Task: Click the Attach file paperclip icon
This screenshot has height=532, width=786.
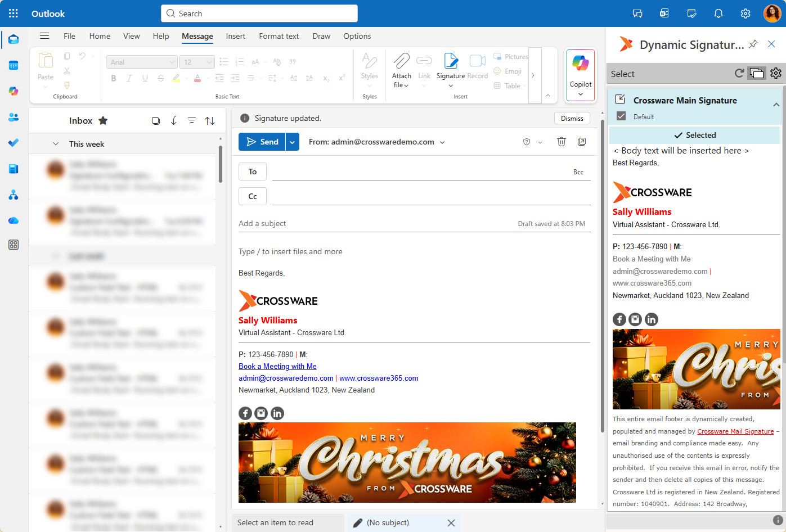Action: (401, 61)
